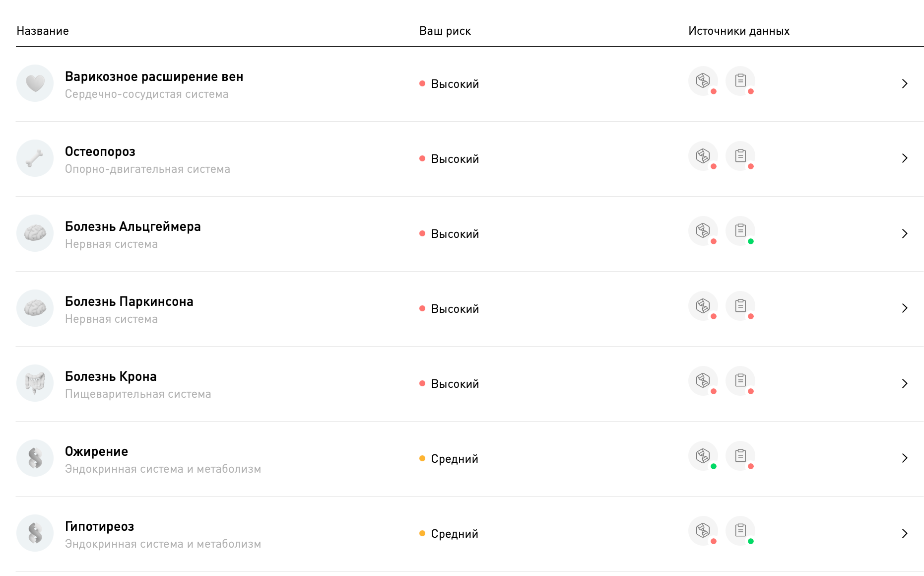Screen dimensions: 924x576
Task: Click the brain icon for Болезнь Альцгеймера
Action: pyautogui.click(x=35, y=233)
